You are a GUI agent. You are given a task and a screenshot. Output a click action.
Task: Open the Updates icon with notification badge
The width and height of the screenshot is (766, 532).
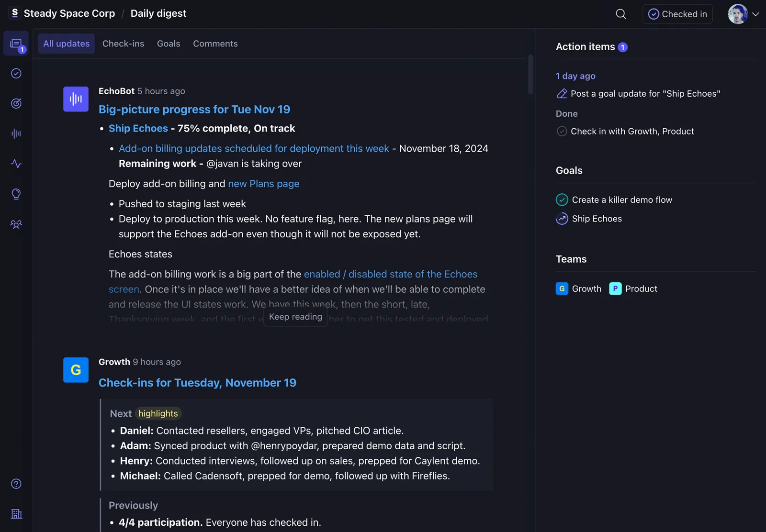pyautogui.click(x=16, y=43)
